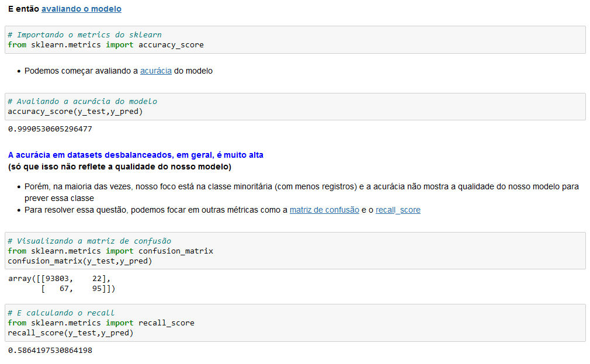Click the recall_score code cell
Image resolution: width=590 pixels, height=364 pixels.
295,323
